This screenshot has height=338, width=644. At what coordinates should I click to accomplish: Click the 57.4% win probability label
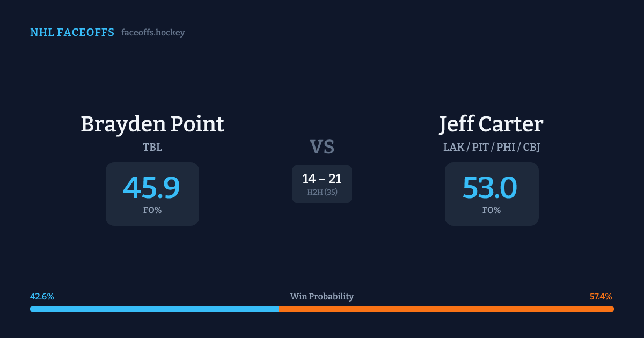pyautogui.click(x=601, y=297)
